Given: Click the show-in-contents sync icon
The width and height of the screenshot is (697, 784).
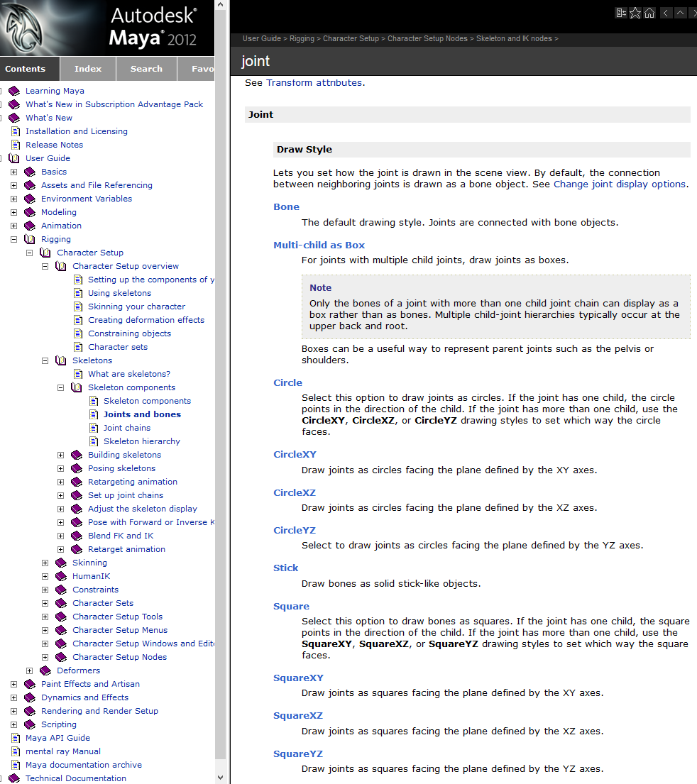Looking at the screenshot, I should 621,13.
